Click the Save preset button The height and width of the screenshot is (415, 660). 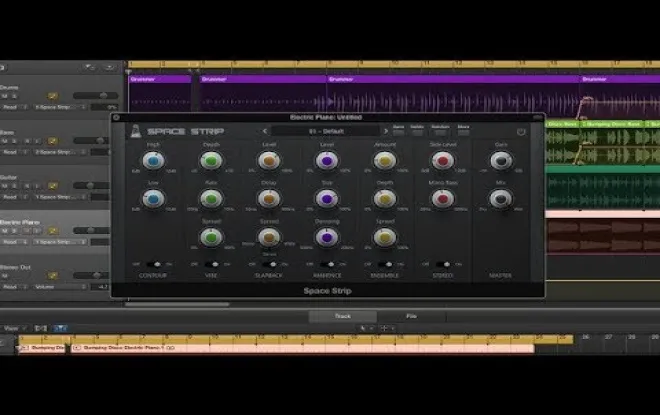tap(398, 130)
